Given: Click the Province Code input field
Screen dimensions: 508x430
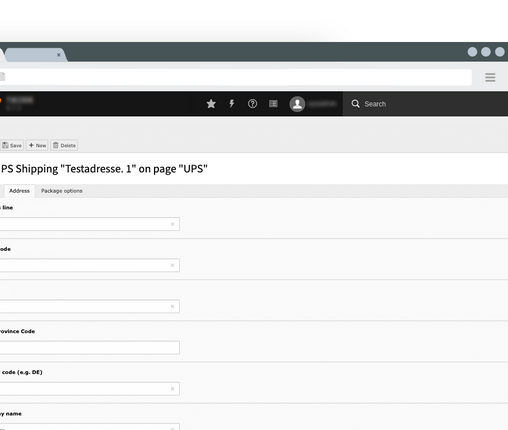Looking at the screenshot, I should (x=89, y=348).
